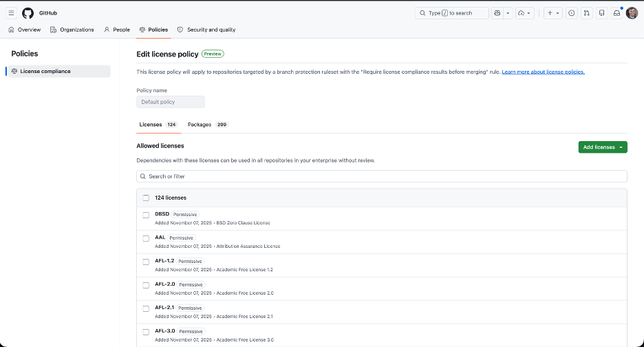Open Copilot chat icon

point(497,13)
